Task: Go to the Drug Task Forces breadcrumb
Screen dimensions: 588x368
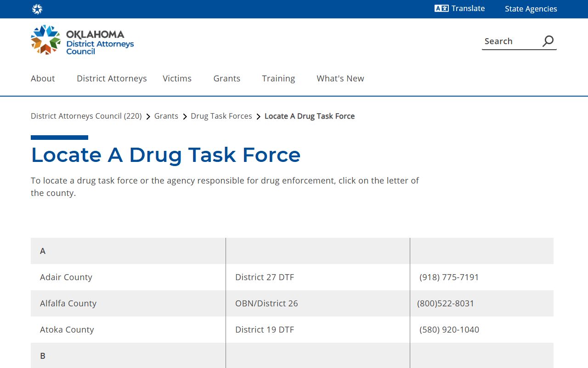Action: [221, 116]
